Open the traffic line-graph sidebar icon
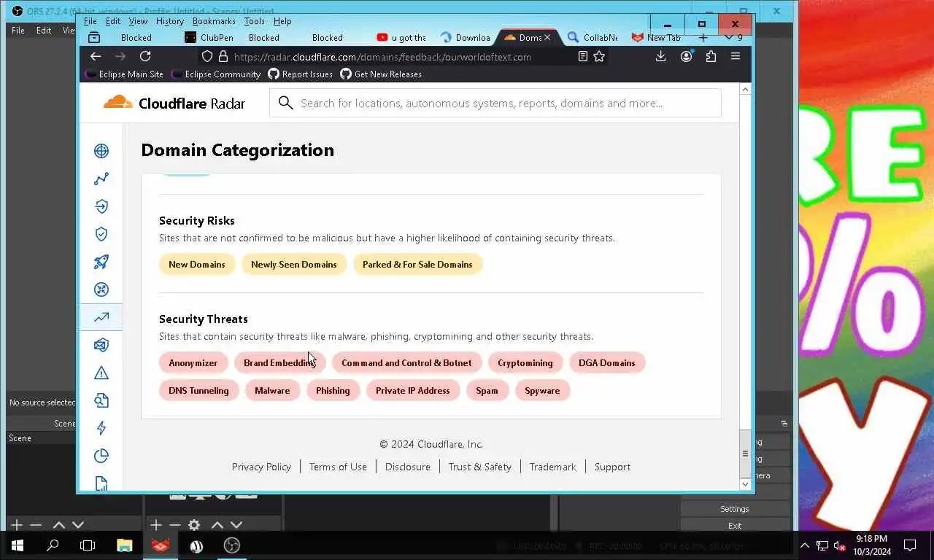The image size is (934, 560). (101, 179)
